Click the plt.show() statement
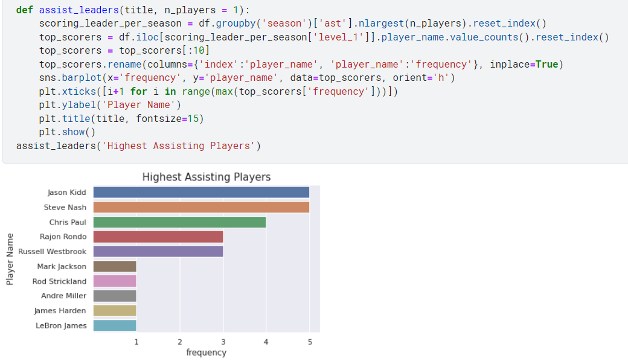The image size is (628, 364). [x=66, y=132]
